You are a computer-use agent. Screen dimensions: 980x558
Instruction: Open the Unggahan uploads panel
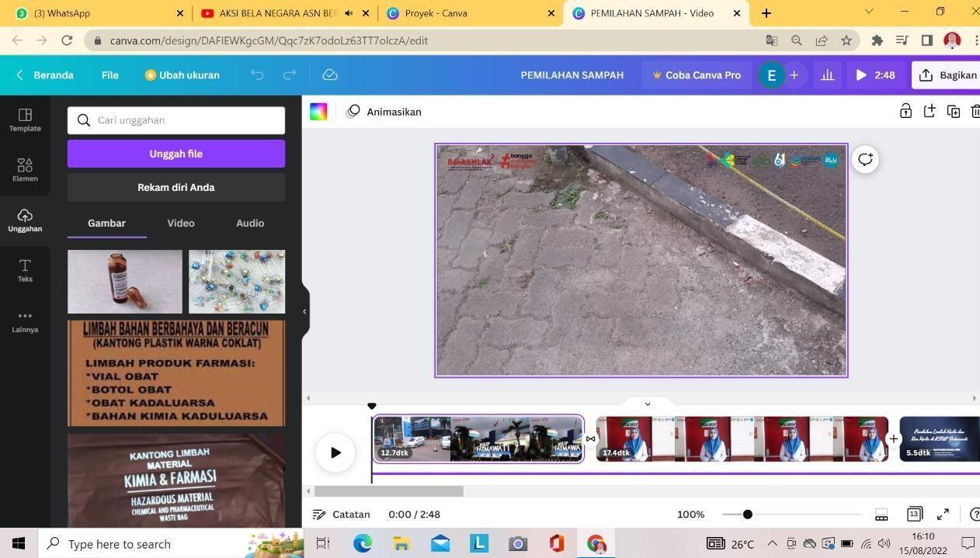point(25,220)
